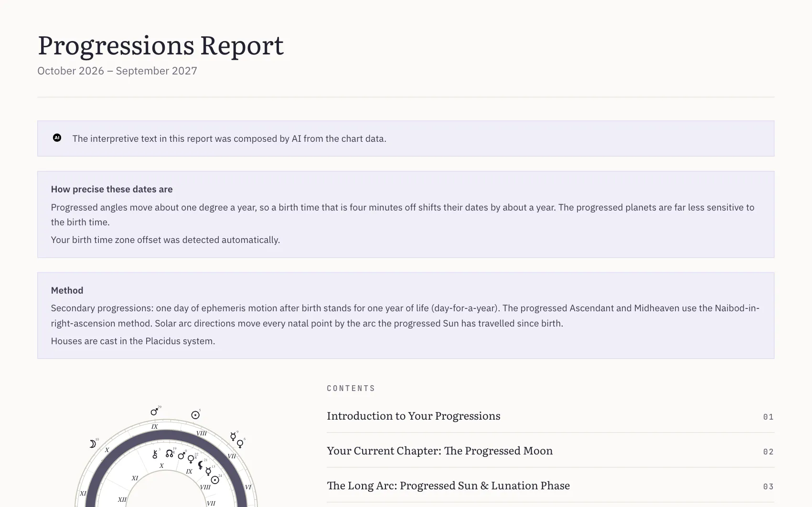This screenshot has width=812, height=507.
Task: Click the Progressions Report title
Action: click(x=160, y=45)
